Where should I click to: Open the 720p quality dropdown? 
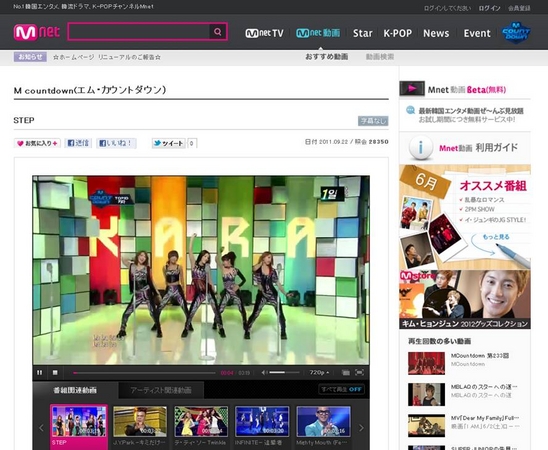[319, 372]
